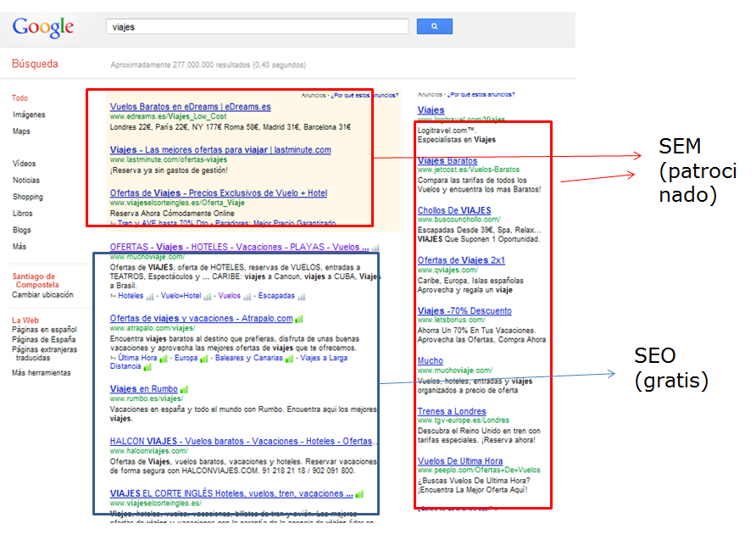Switch to Maps results
This screenshot has height=546, width=756.
coord(21,131)
